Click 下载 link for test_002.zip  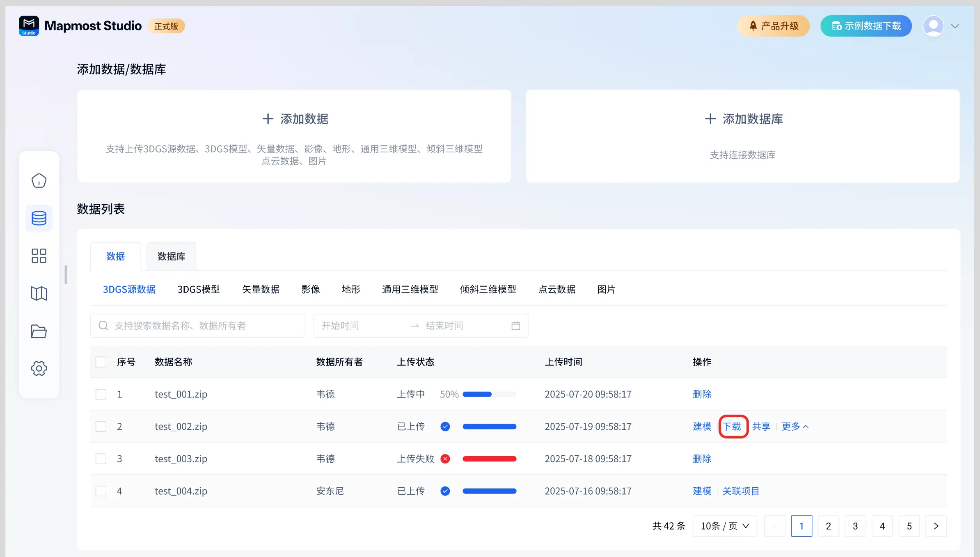(x=732, y=427)
